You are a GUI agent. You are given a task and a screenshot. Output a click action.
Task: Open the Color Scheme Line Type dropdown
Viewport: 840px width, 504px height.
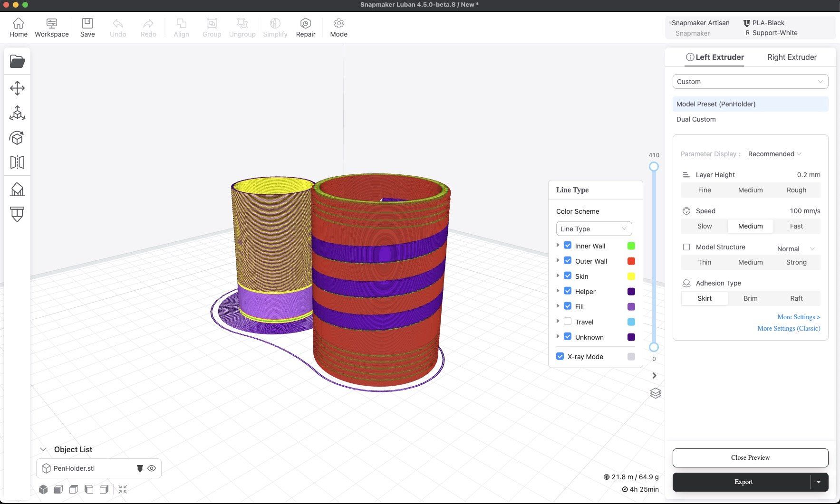[x=593, y=228]
